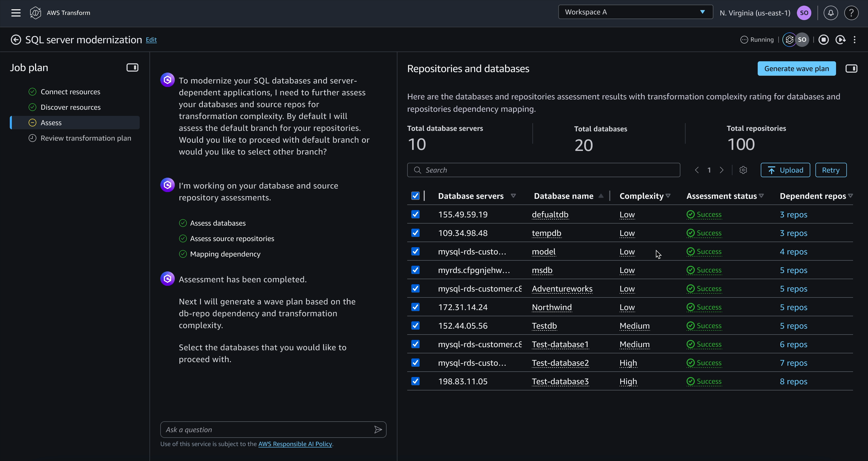Open the Workspace A dropdown
Image resolution: width=868 pixels, height=461 pixels.
pos(635,12)
